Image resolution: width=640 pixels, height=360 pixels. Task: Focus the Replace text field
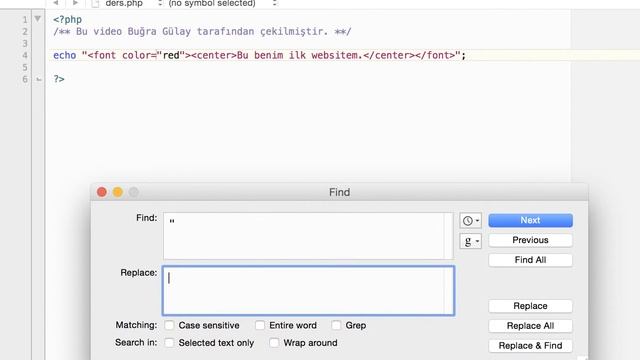(308, 291)
